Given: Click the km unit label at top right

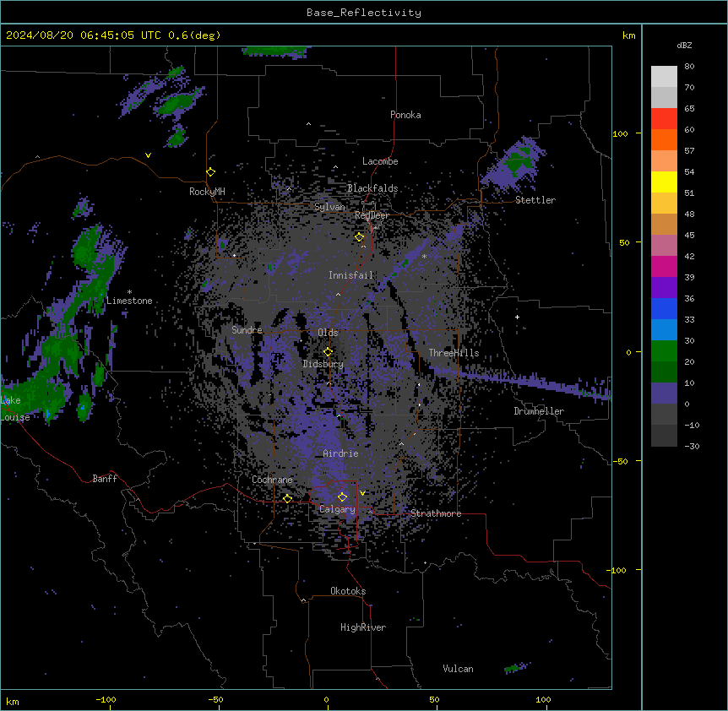Looking at the screenshot, I should coord(628,35).
